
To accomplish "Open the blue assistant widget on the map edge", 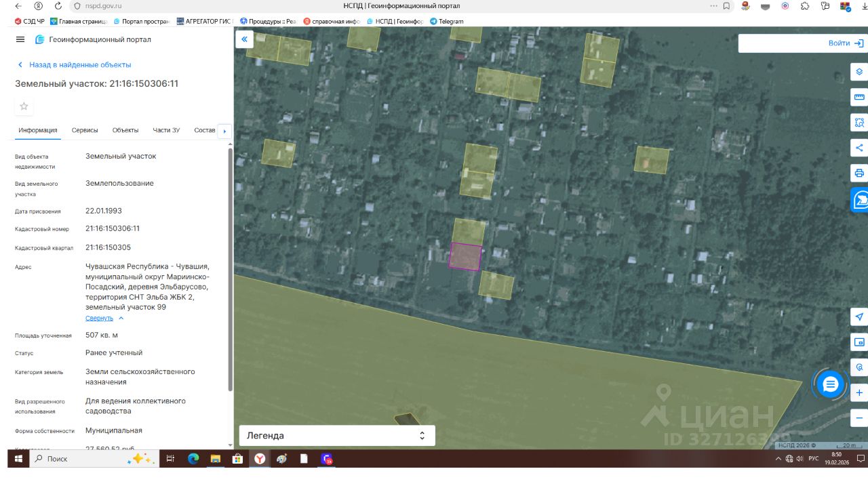I will pos(860,200).
